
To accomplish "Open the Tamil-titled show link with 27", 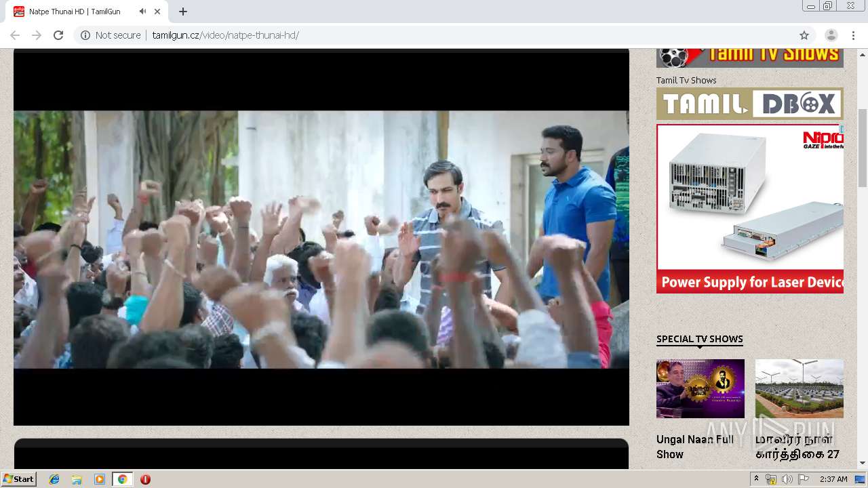I will [x=797, y=447].
